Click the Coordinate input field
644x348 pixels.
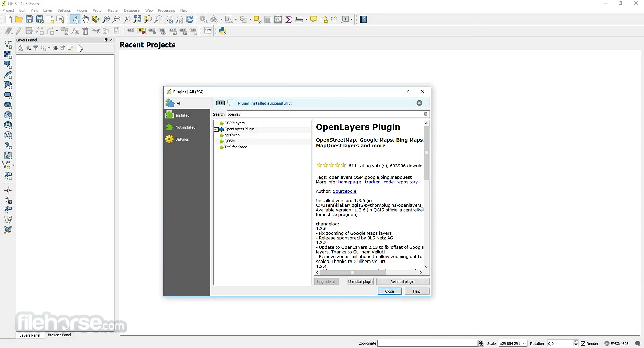pyautogui.click(x=427, y=343)
